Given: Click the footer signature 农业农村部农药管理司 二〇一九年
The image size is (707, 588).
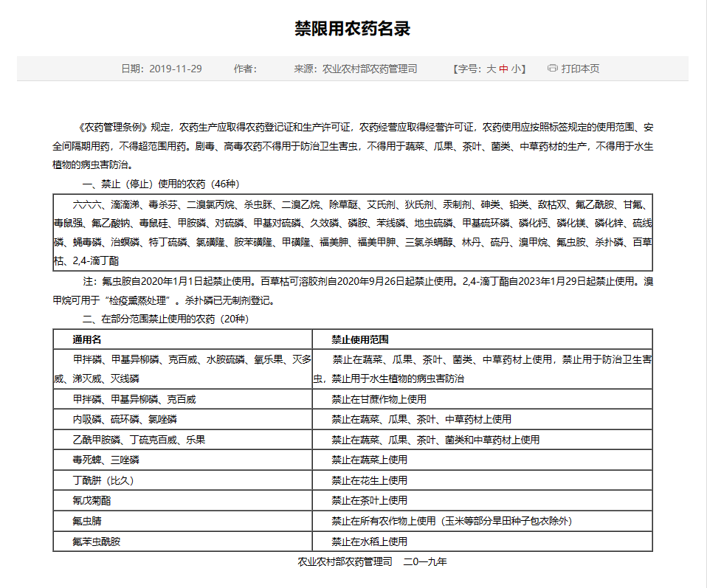Looking at the screenshot, I should click(x=372, y=562).
